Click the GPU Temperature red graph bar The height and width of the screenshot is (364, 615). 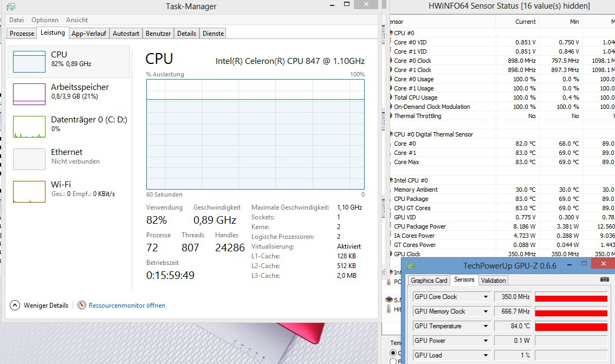point(571,327)
